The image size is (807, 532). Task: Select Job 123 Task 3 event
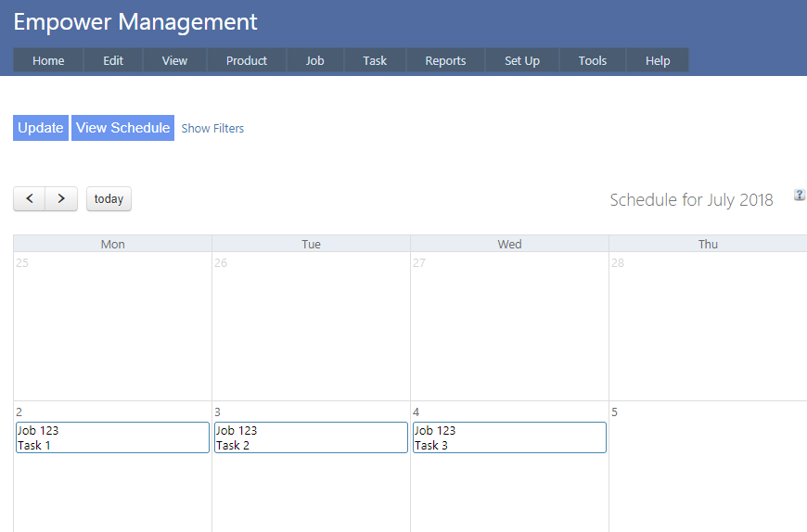[509, 437]
